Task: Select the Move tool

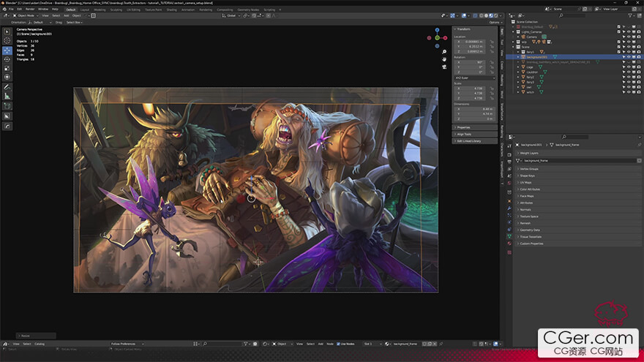Action: [7, 50]
